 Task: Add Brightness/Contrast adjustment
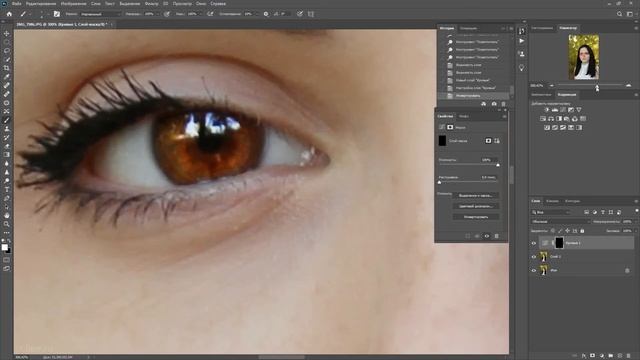tap(547, 110)
